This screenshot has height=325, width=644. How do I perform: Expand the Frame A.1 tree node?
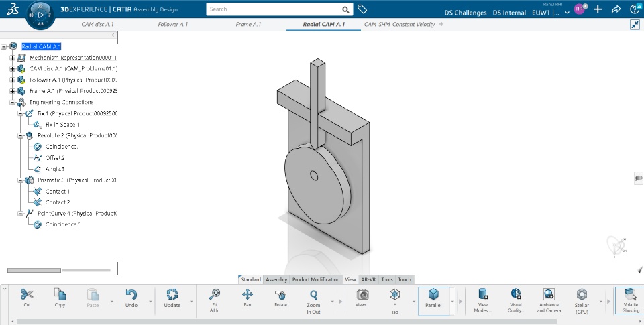pyautogui.click(x=12, y=91)
